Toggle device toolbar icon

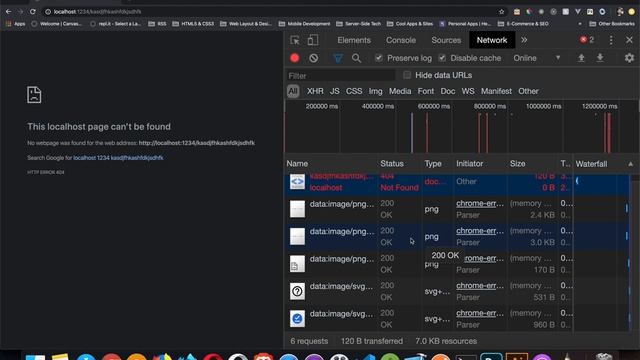pos(313,40)
